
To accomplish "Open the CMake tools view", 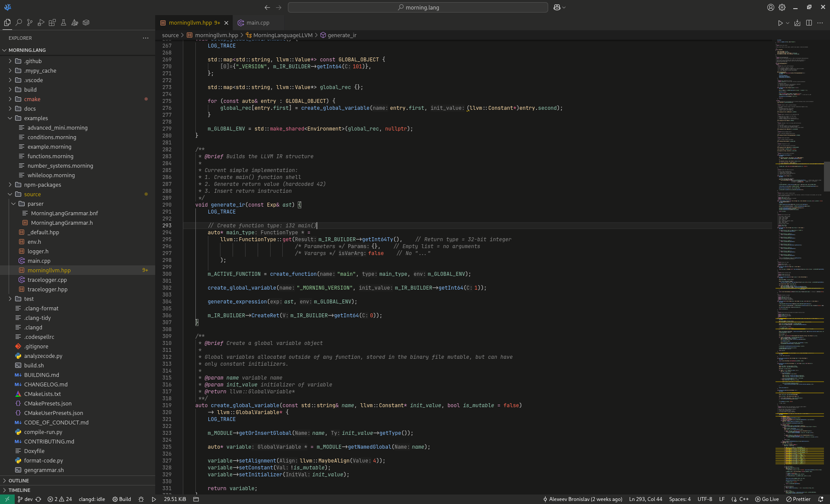I will (75, 22).
